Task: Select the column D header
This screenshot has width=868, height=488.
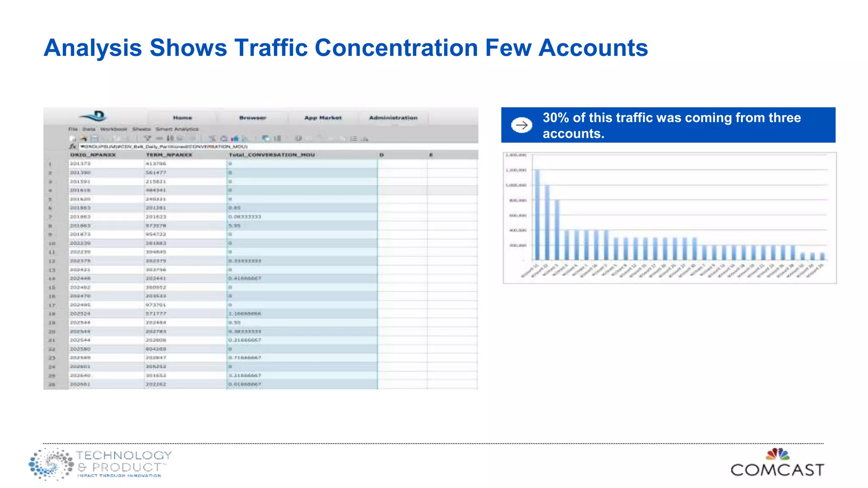Action: click(402, 155)
